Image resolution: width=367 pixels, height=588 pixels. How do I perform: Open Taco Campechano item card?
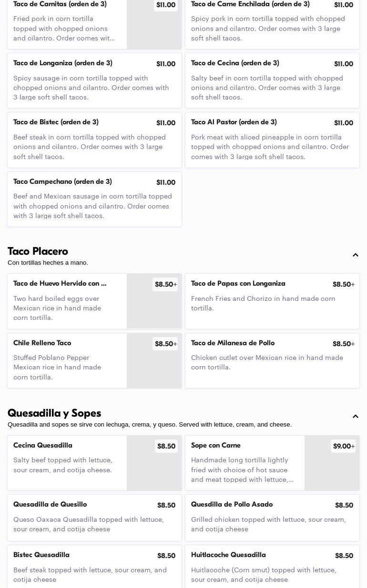tap(94, 199)
